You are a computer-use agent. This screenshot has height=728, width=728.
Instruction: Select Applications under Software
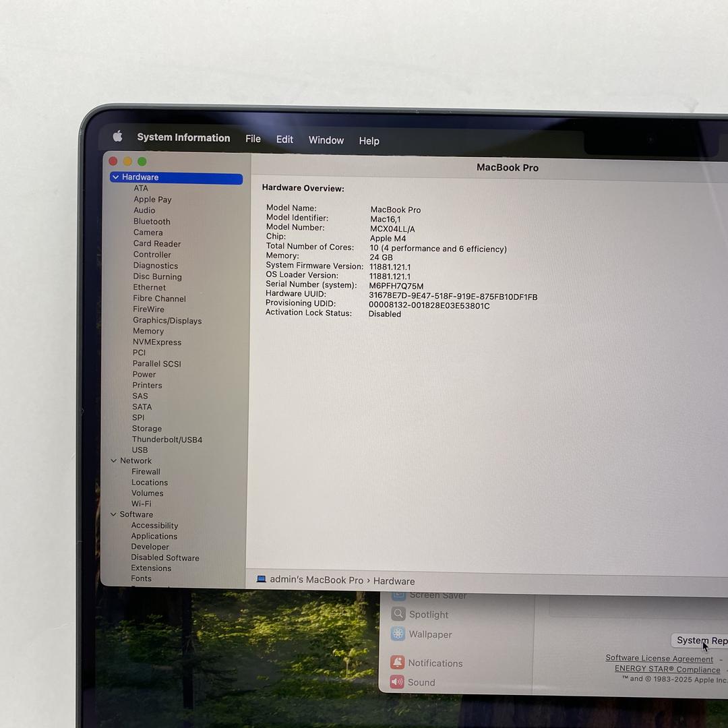coord(154,536)
